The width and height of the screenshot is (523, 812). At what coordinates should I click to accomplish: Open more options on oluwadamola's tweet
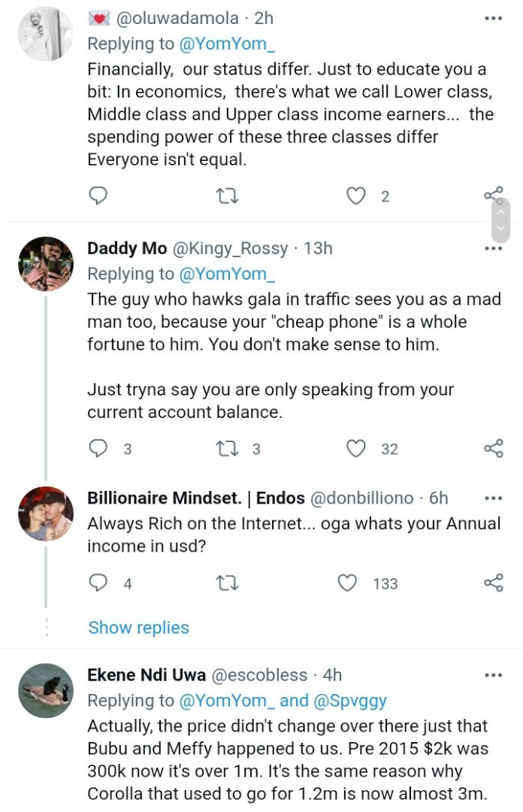(493, 18)
